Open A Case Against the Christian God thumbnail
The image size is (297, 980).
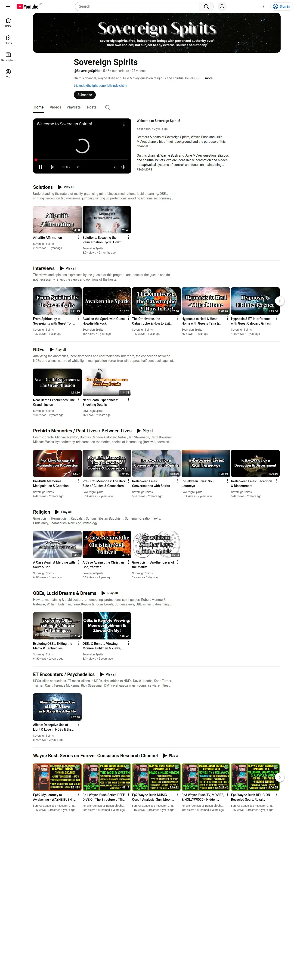(107, 545)
